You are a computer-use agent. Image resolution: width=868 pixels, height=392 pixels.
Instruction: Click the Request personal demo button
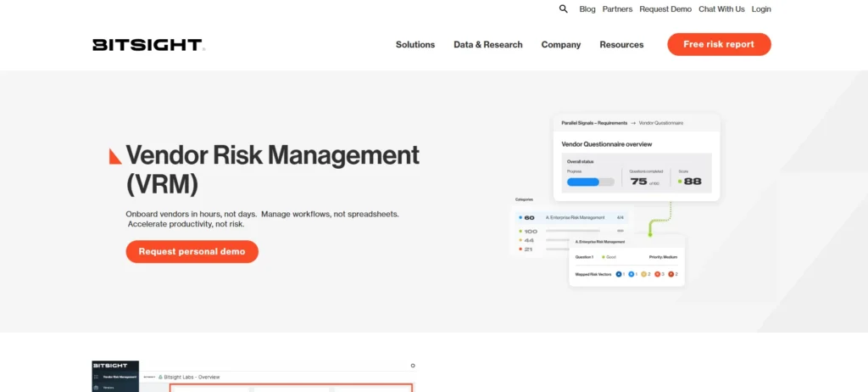pos(192,252)
